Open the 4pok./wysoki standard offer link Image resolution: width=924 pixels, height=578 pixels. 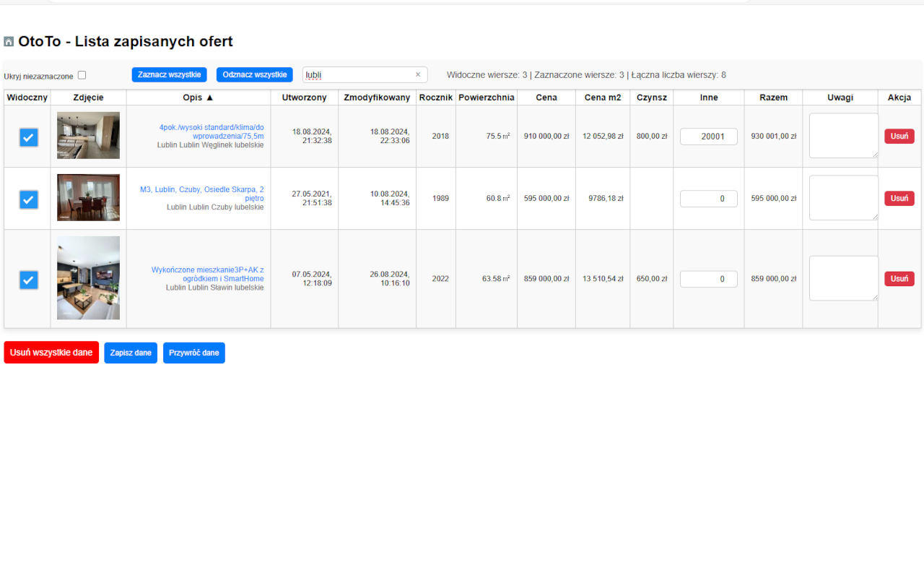pyautogui.click(x=212, y=131)
